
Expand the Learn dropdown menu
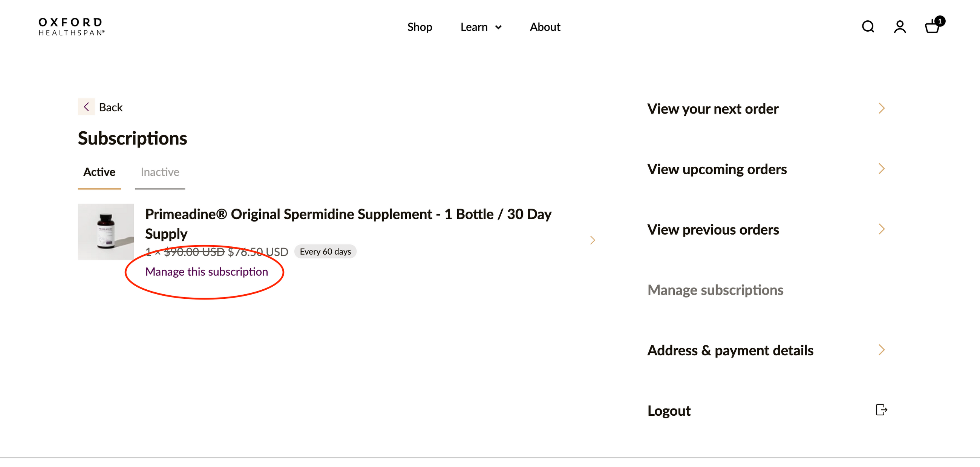(x=481, y=27)
